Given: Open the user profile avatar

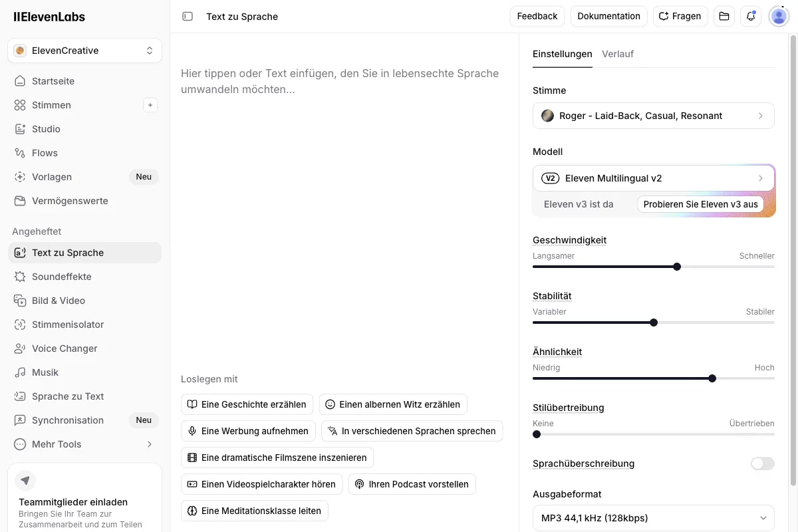Looking at the screenshot, I should pyautogui.click(x=779, y=17).
